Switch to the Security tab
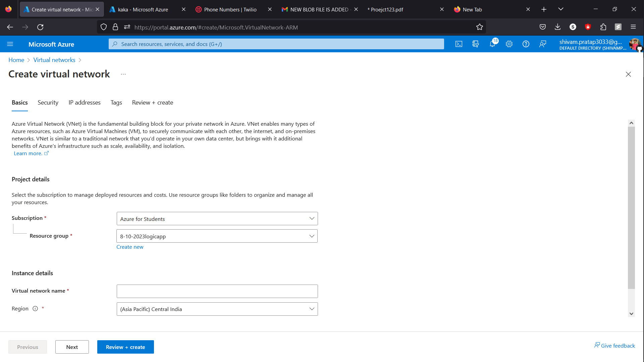The image size is (644, 362). click(48, 103)
